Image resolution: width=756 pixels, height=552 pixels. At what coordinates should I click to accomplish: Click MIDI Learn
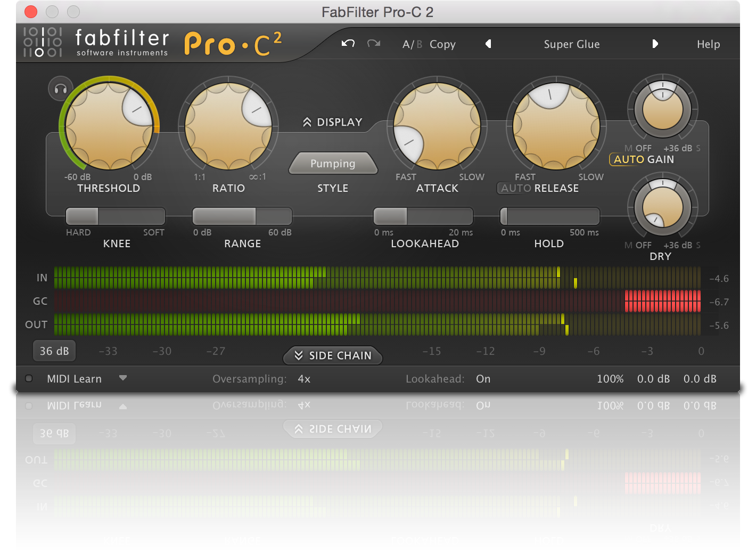click(x=74, y=379)
